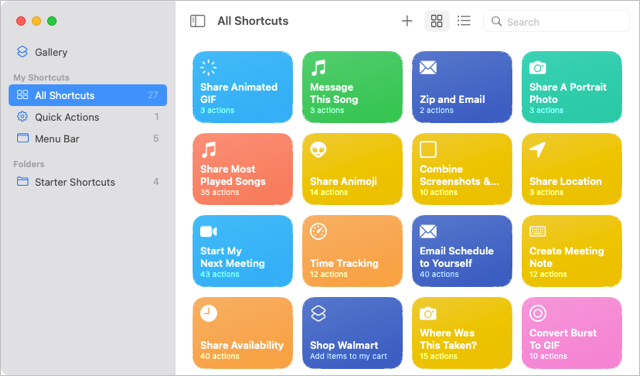Click the My Shortcuts section header
The width and height of the screenshot is (640, 376).
click(x=41, y=78)
